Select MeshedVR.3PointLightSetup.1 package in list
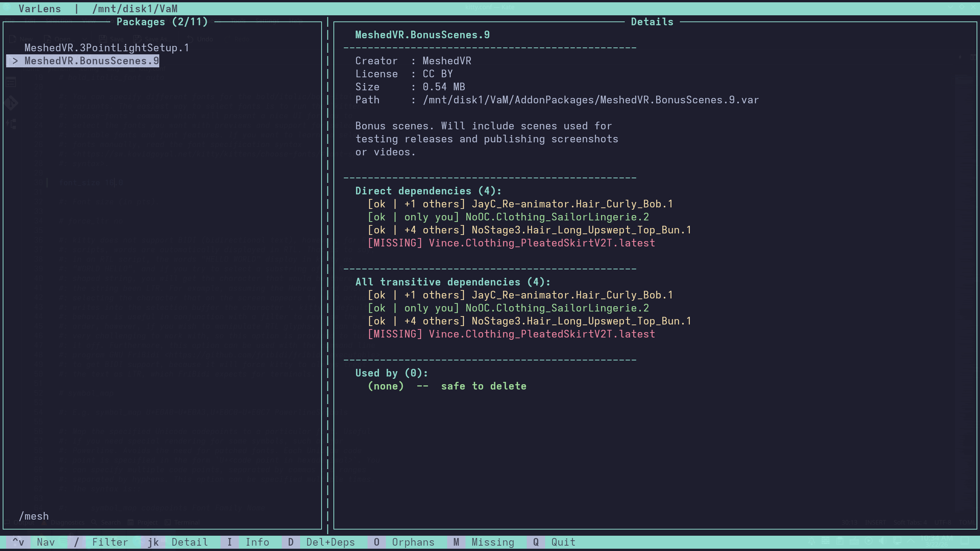980x551 pixels. click(x=107, y=48)
